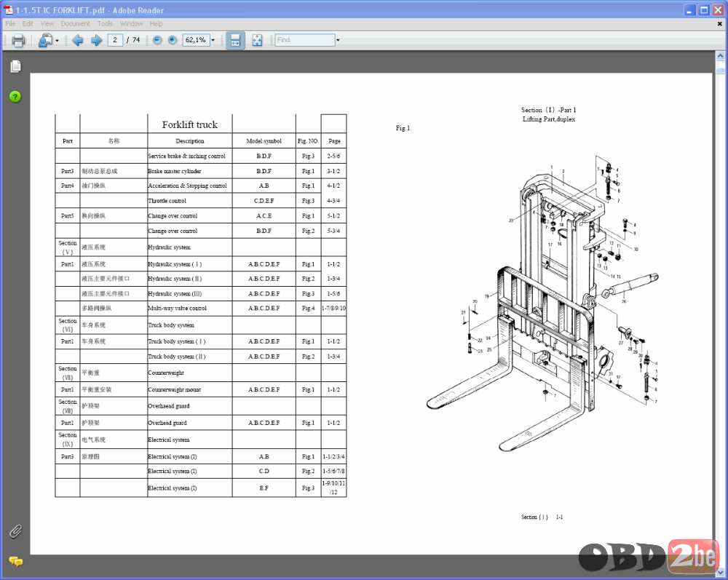Image resolution: width=728 pixels, height=580 pixels.
Task: Click the "4-3/4" page cell
Action: (333, 201)
